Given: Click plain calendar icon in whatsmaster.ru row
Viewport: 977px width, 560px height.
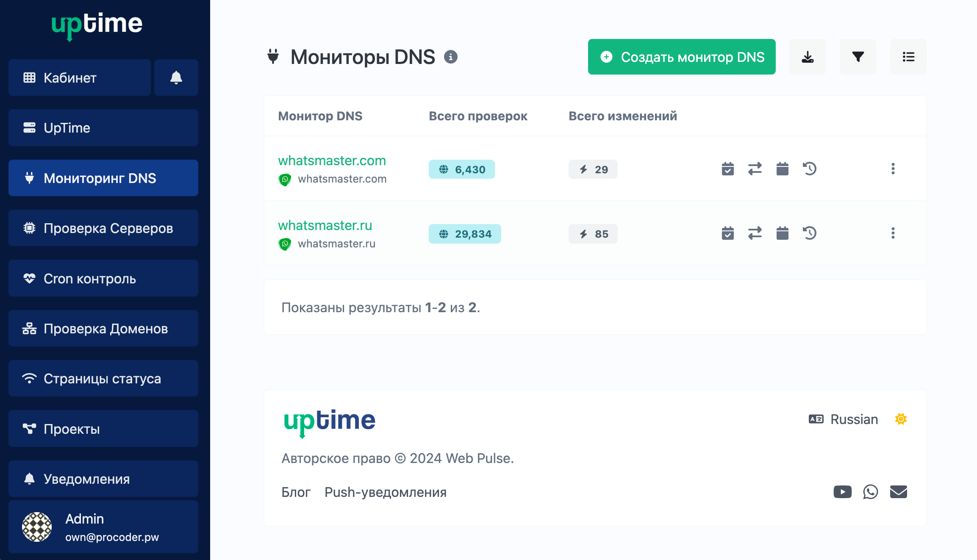Looking at the screenshot, I should coord(782,233).
